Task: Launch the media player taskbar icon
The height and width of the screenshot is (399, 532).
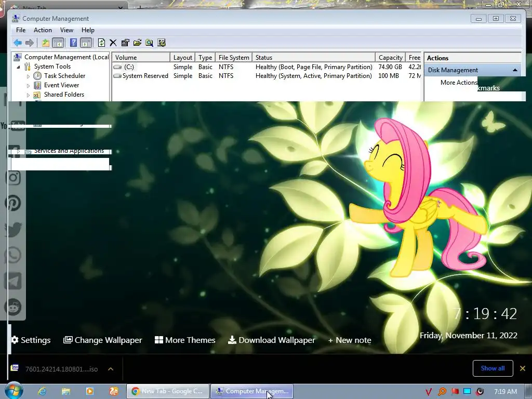Action: click(89, 391)
